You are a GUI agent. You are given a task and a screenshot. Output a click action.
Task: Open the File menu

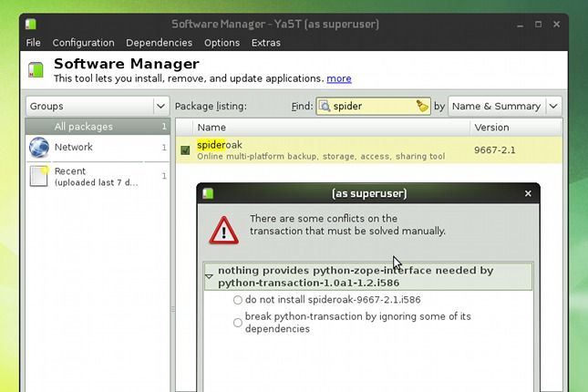[33, 43]
